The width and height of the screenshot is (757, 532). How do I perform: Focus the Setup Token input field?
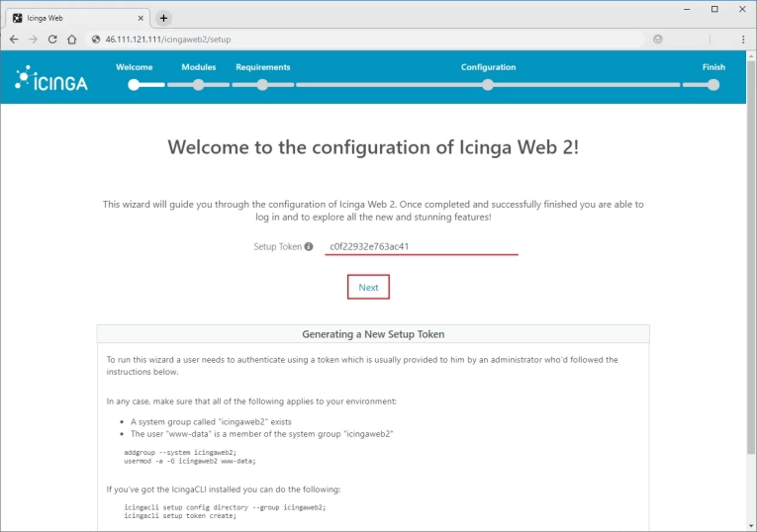pyautogui.click(x=422, y=246)
